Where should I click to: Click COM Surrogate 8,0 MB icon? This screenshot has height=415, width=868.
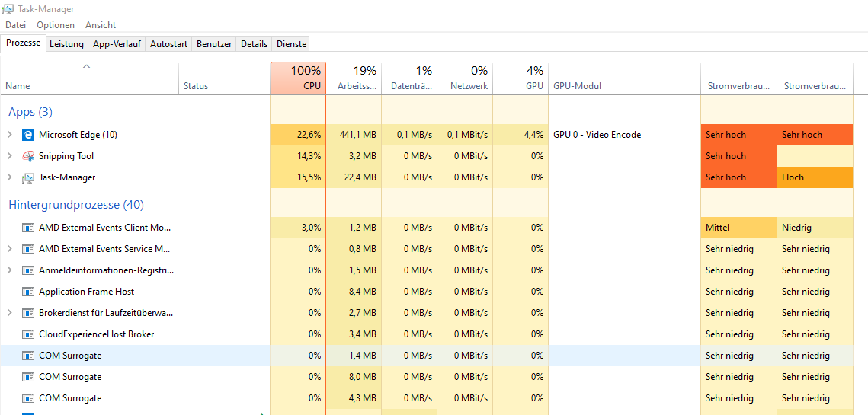27,377
